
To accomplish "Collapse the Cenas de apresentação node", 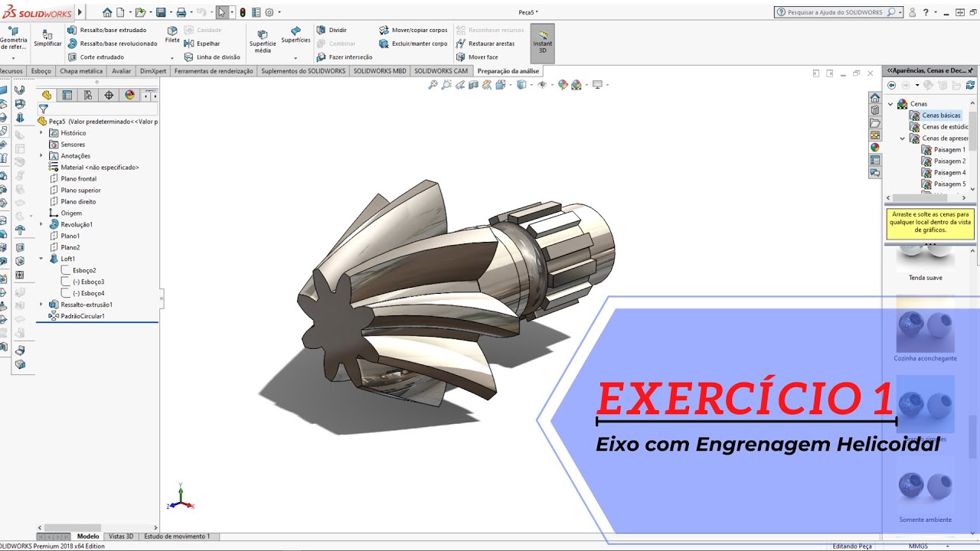I will (903, 139).
